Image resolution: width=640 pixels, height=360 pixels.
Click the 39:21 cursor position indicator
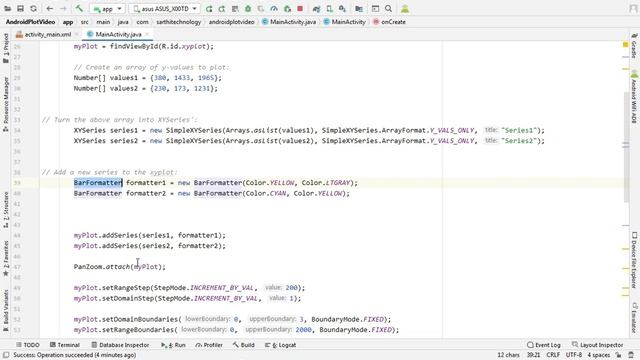[533, 355]
